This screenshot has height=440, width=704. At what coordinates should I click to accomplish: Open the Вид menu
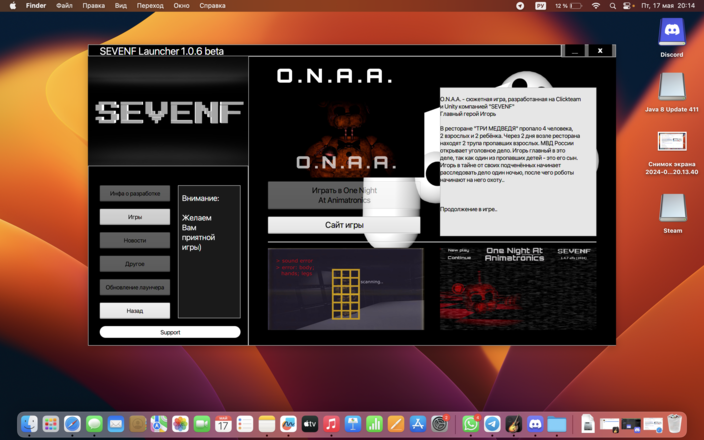(x=121, y=6)
